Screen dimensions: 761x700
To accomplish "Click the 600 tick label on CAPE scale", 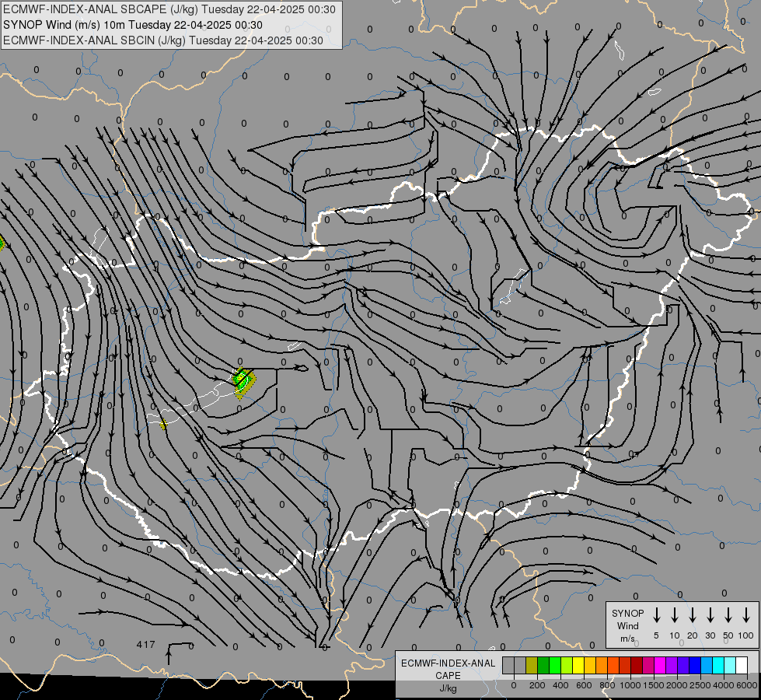I will click(584, 685).
